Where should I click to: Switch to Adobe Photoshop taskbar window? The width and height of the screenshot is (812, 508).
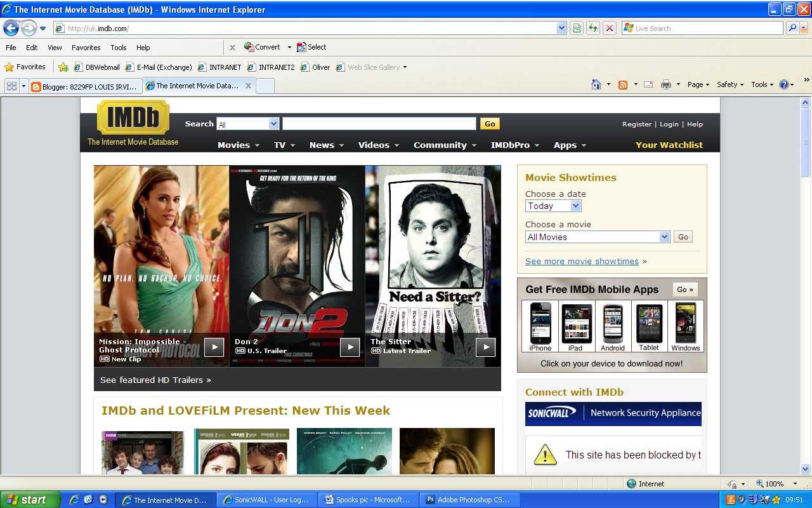coord(471,500)
